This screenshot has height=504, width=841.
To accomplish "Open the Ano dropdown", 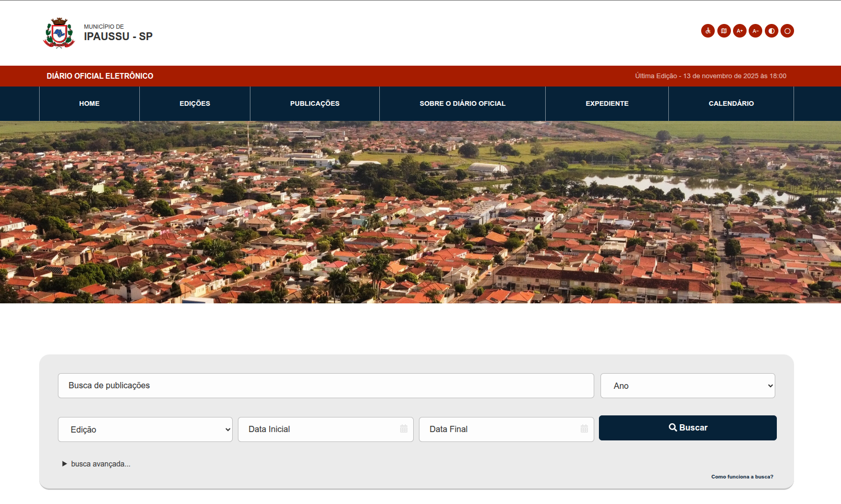I will (688, 386).
